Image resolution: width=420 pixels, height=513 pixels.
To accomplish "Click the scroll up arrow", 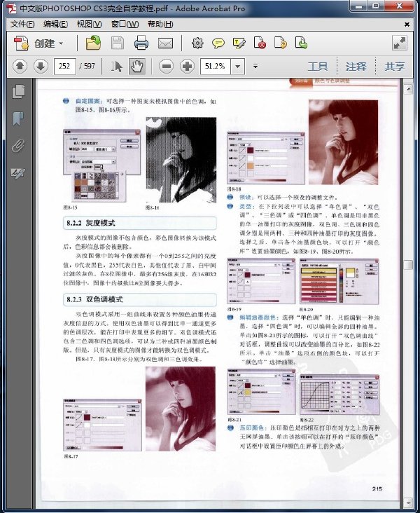I will [x=408, y=89].
